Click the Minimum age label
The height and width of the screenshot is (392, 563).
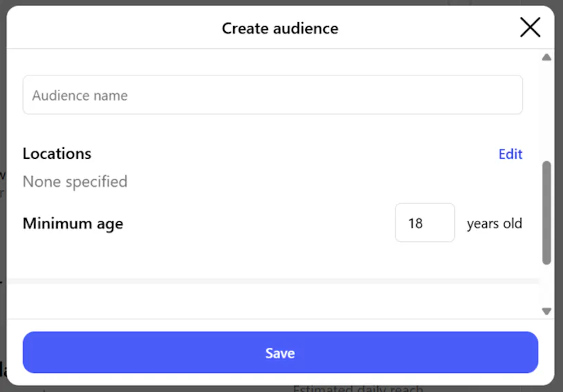coord(73,224)
